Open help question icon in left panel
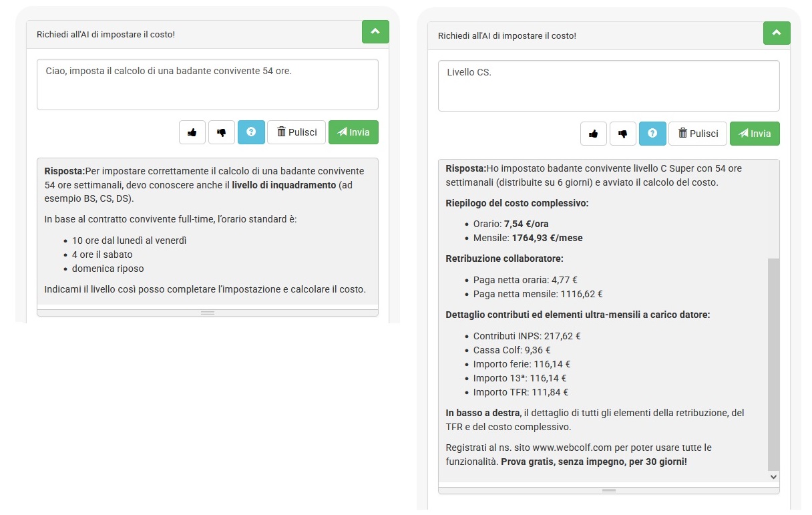This screenshot has width=812, height=515. 251,132
